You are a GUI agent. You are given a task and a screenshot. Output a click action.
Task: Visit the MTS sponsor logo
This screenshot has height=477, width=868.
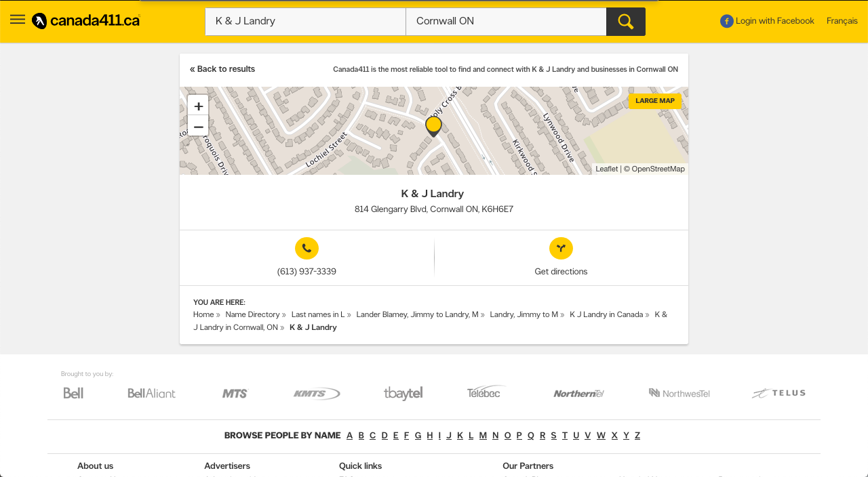pyautogui.click(x=235, y=393)
